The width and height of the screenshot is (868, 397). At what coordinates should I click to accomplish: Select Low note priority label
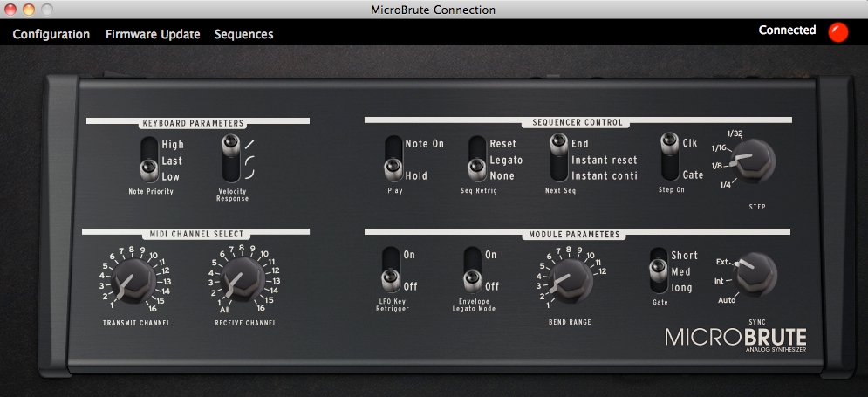click(x=170, y=177)
